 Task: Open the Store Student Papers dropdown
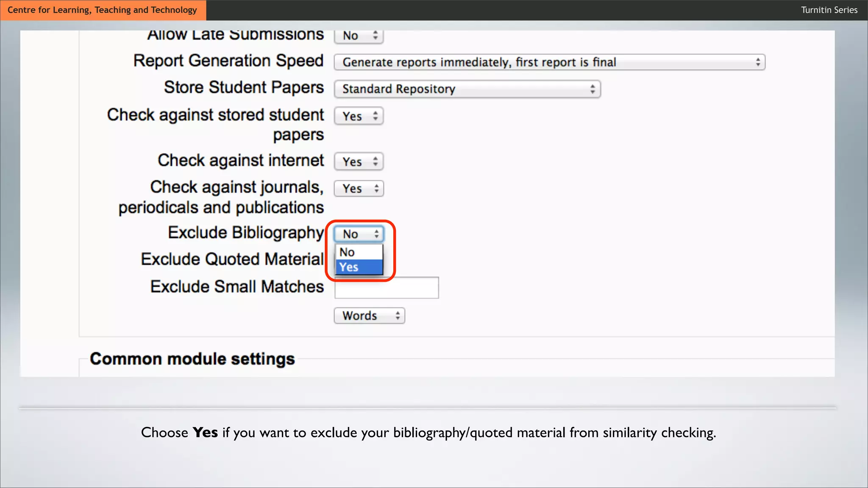tap(467, 89)
